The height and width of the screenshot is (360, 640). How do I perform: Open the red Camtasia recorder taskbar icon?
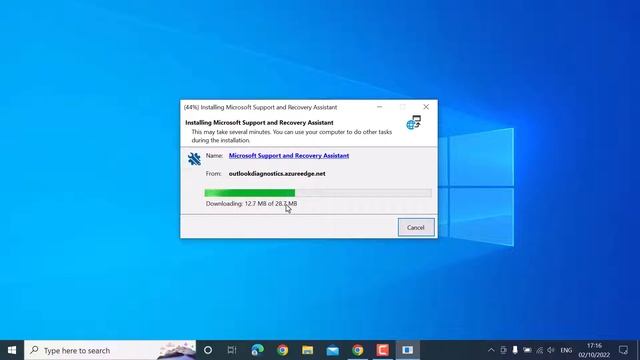tap(382, 350)
